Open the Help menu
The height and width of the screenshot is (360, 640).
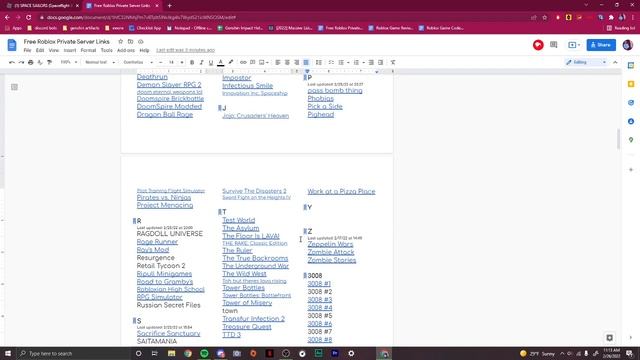tap(144, 50)
